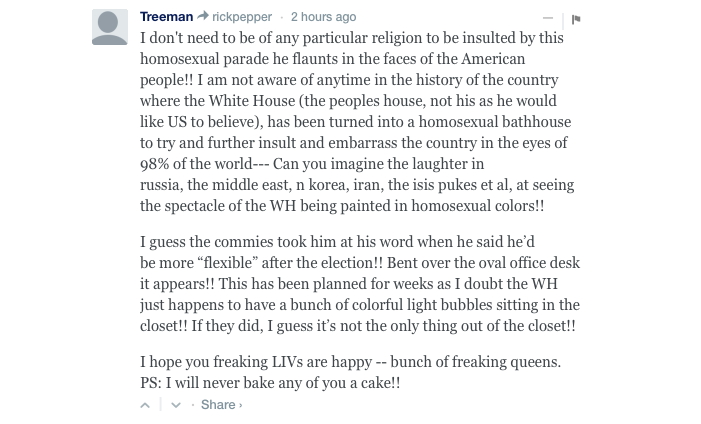Flag Treeman's comment as inappropriate
This screenshot has height=424, width=701.
(x=577, y=19)
